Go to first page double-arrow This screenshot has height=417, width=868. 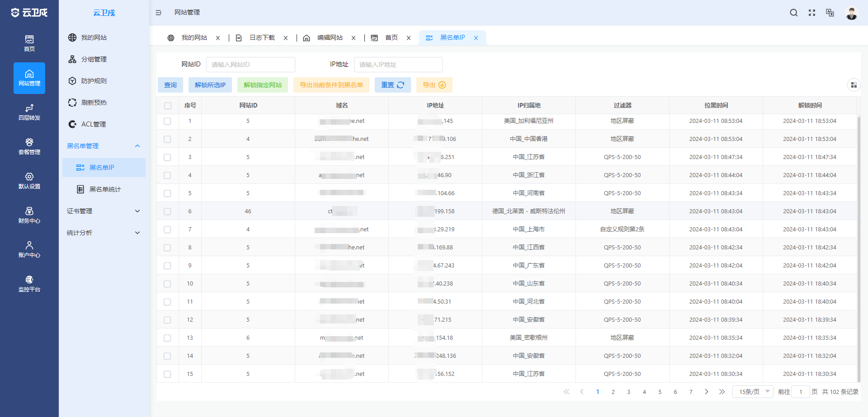(x=566, y=392)
